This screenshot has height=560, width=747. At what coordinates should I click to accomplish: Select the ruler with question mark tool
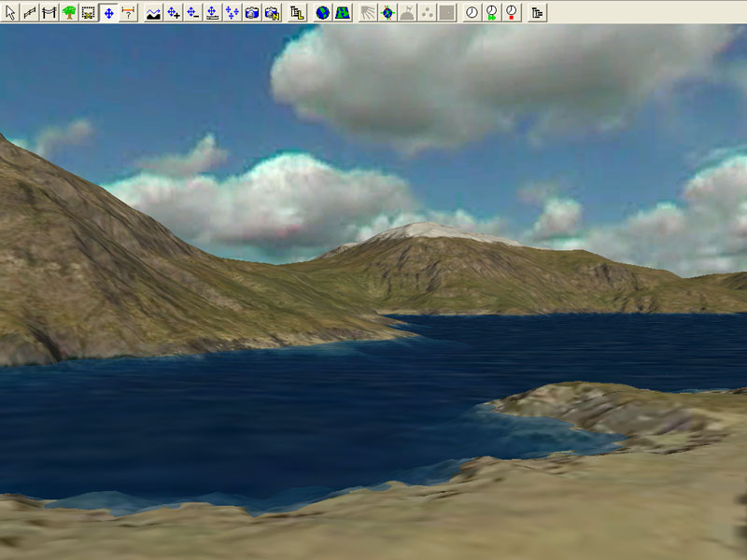(129, 12)
